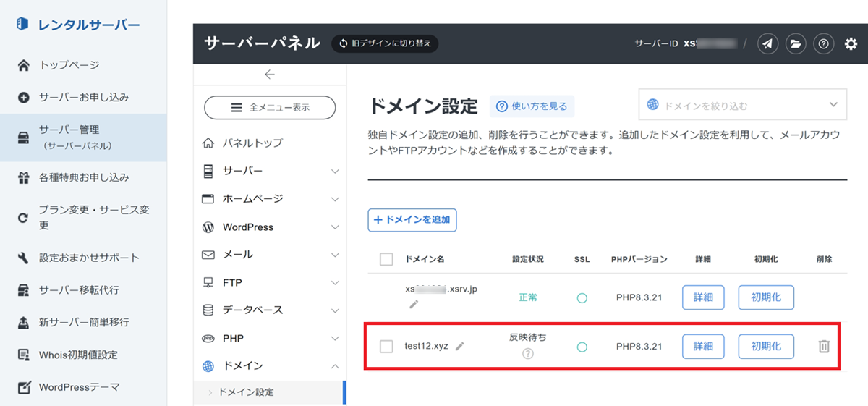Viewport: 868px width, 406px height.
Task: Select ドメイン設定 submenu item
Action: click(246, 392)
